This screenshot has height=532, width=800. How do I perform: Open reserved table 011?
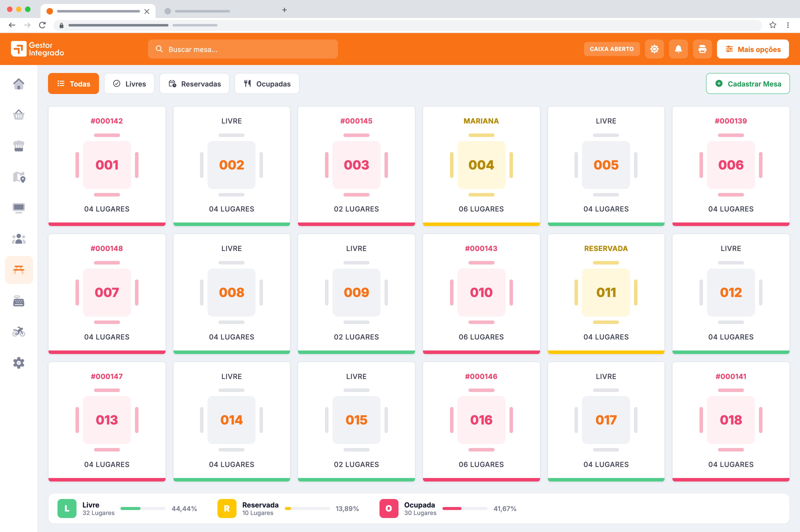(x=606, y=293)
